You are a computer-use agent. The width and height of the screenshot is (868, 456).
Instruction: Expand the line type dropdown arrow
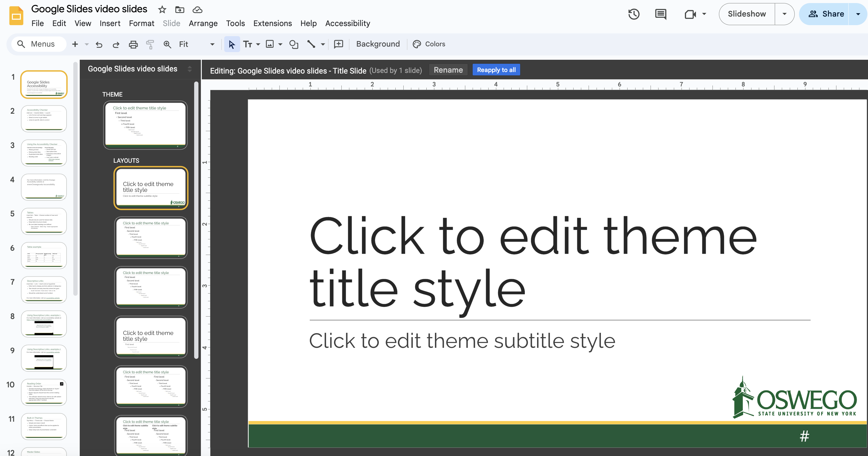click(323, 44)
